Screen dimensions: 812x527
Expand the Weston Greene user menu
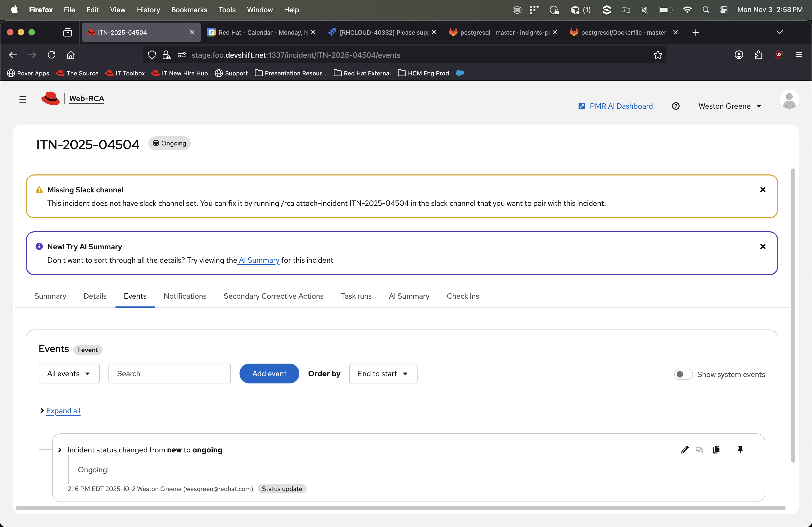click(x=730, y=106)
